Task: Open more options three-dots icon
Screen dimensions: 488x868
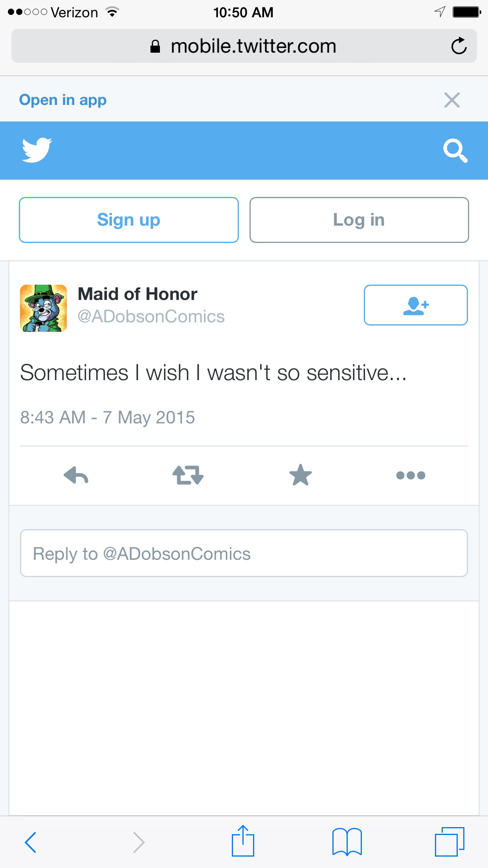Action: click(411, 475)
